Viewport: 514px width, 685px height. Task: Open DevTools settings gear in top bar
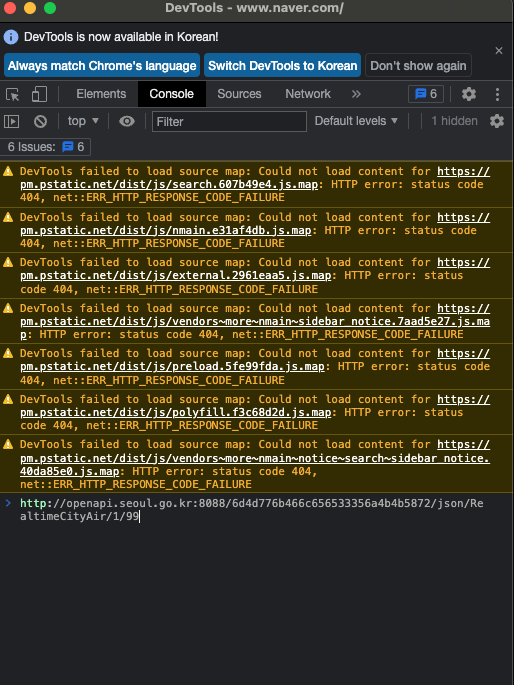(469, 94)
